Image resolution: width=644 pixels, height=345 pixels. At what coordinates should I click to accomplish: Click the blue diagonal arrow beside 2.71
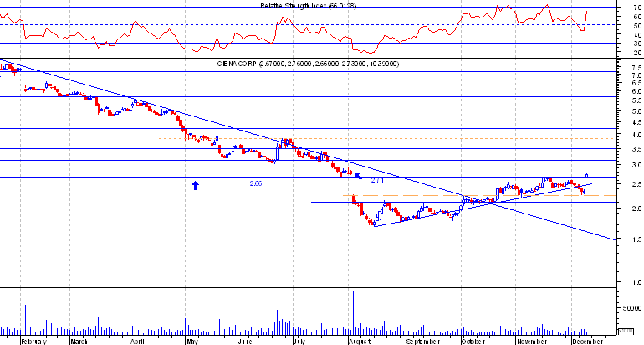tap(358, 177)
